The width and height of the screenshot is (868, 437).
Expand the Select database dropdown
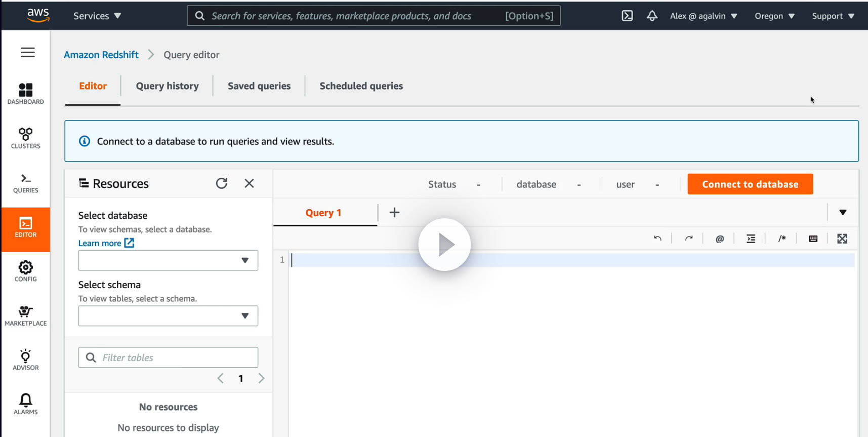tap(168, 260)
